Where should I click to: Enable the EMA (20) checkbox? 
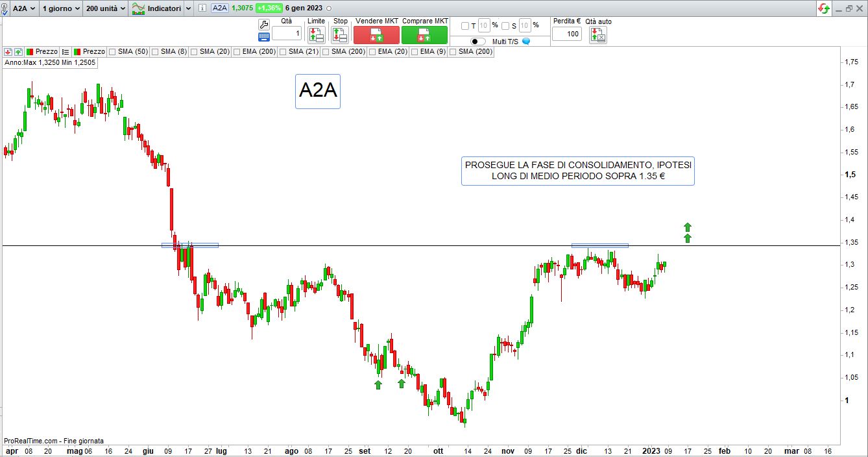pos(373,51)
